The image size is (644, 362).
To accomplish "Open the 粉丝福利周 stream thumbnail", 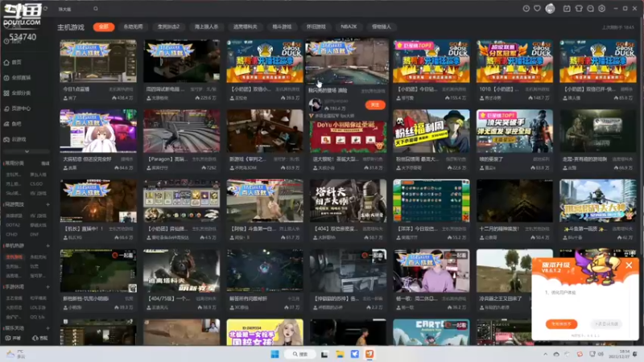I will 431,131.
